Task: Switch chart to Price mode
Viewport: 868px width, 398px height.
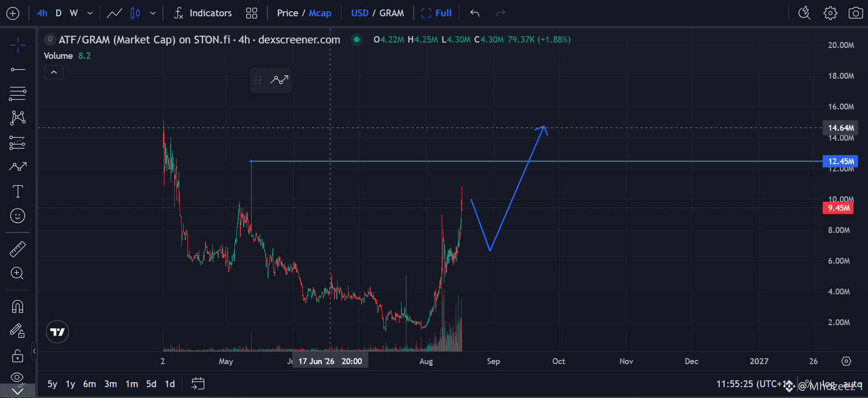Action: click(287, 13)
